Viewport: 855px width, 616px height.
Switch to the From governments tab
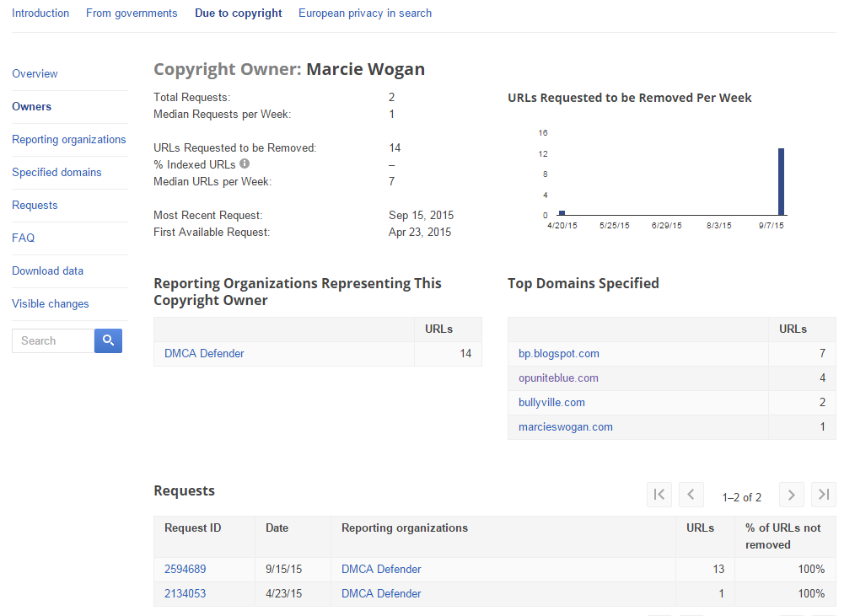[132, 13]
